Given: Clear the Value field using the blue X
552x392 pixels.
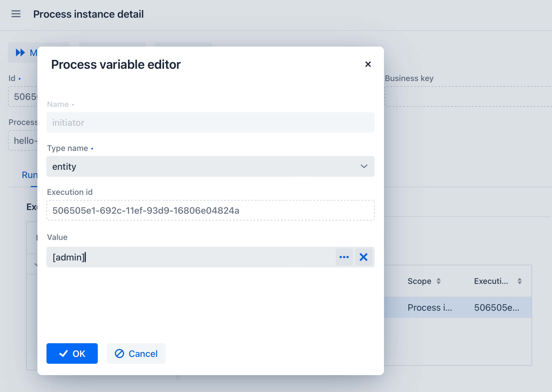Looking at the screenshot, I should [x=364, y=257].
